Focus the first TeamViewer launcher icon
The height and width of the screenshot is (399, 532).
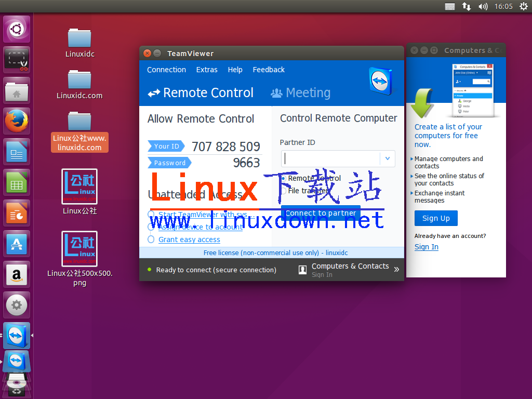pyautogui.click(x=17, y=336)
